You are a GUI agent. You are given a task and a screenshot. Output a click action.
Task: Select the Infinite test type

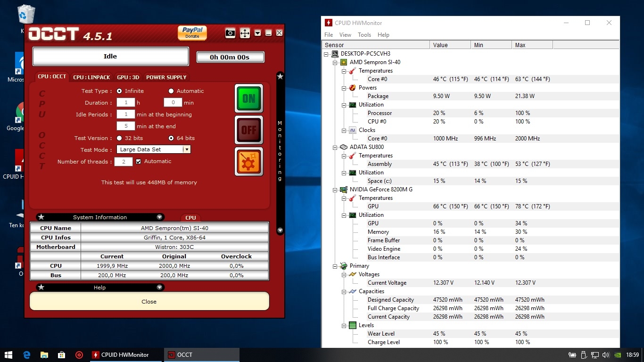119,91
